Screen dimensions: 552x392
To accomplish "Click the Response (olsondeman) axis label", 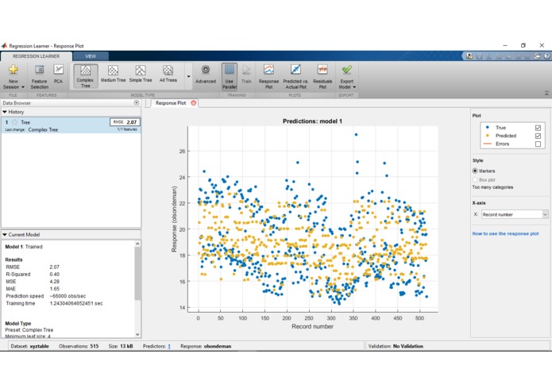I will coord(174,219).
